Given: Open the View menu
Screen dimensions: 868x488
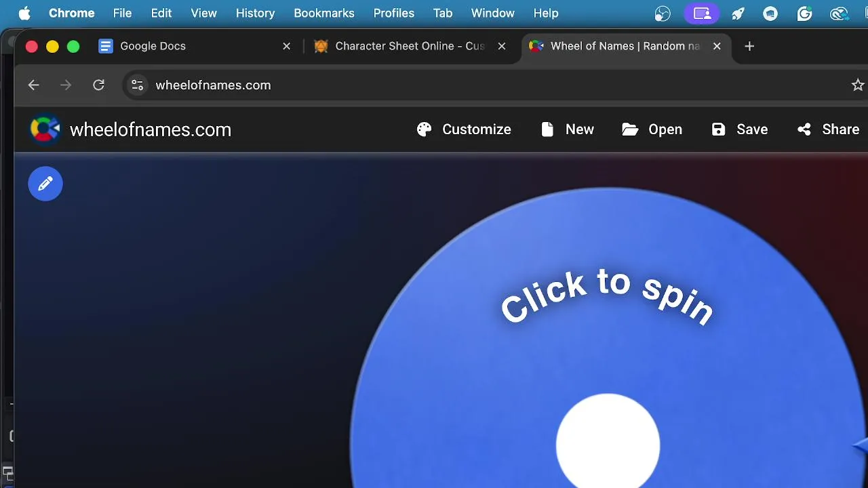Looking at the screenshot, I should [x=203, y=14].
